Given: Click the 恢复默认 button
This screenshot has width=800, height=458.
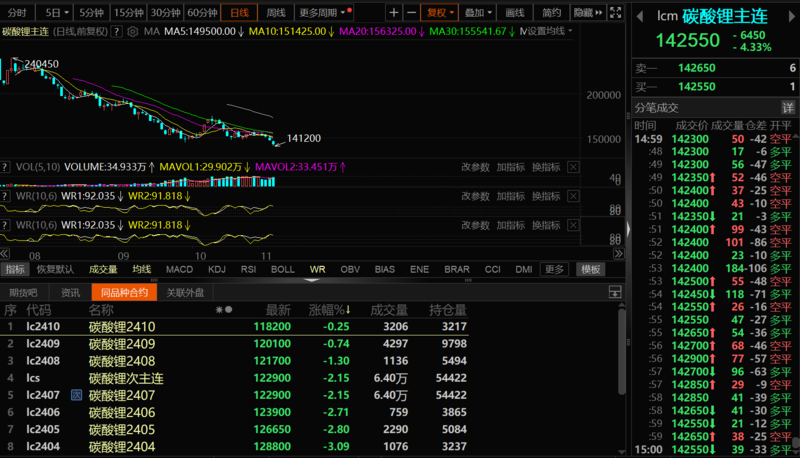Looking at the screenshot, I should click(x=57, y=269).
